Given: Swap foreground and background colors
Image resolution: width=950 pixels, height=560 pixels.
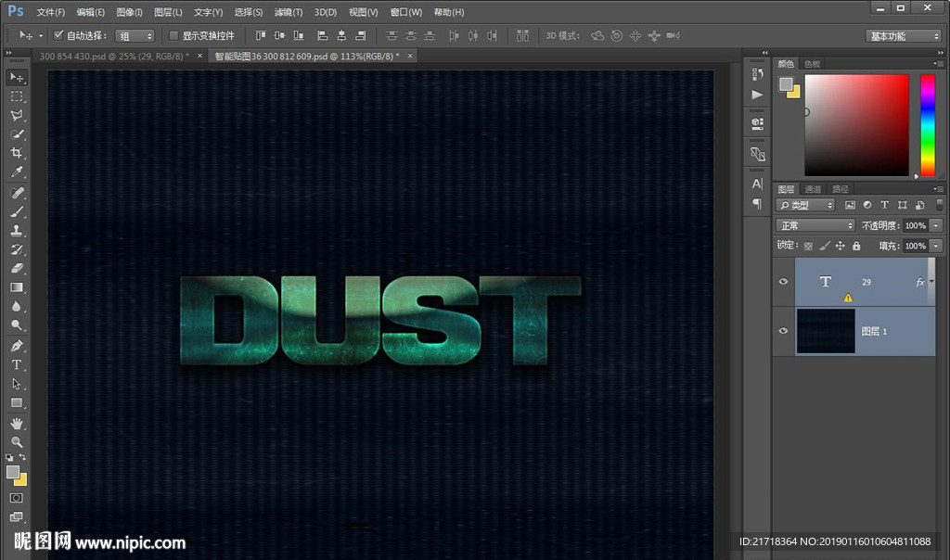Looking at the screenshot, I should (22, 457).
